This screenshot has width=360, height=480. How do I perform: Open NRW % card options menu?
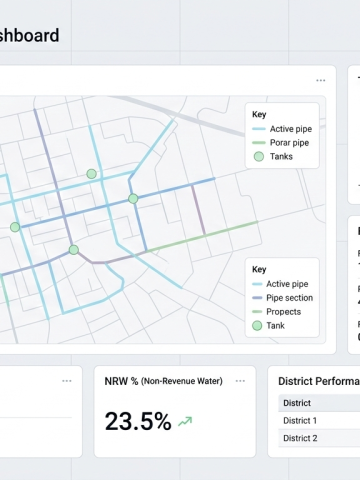click(x=240, y=381)
